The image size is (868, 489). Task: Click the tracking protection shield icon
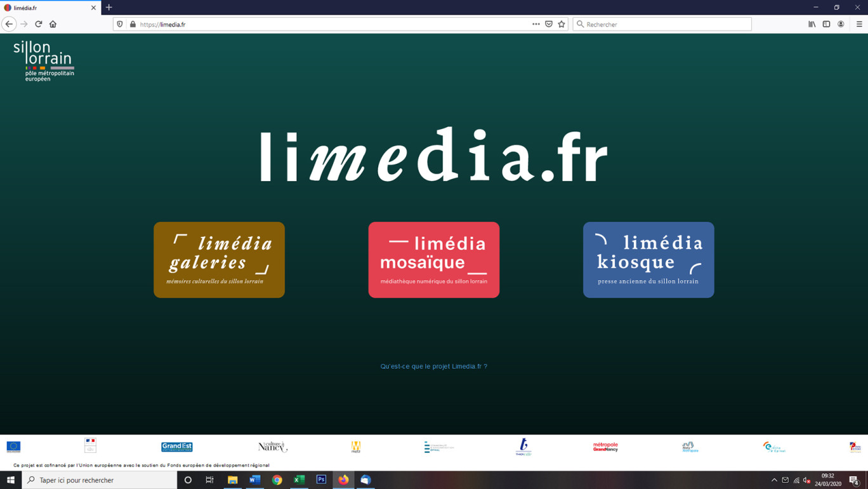[x=120, y=24]
